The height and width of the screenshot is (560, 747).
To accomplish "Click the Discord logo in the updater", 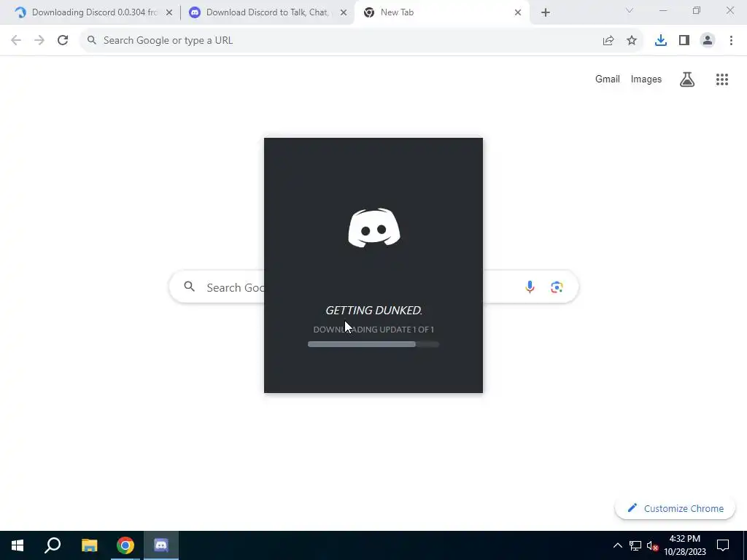I will [x=374, y=228].
